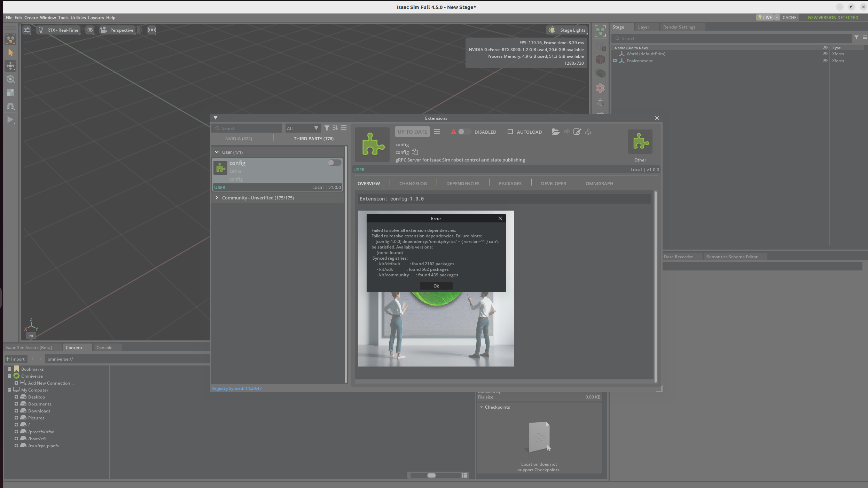Expand Community - Unverified extensions group
The image size is (868, 488).
(217, 198)
